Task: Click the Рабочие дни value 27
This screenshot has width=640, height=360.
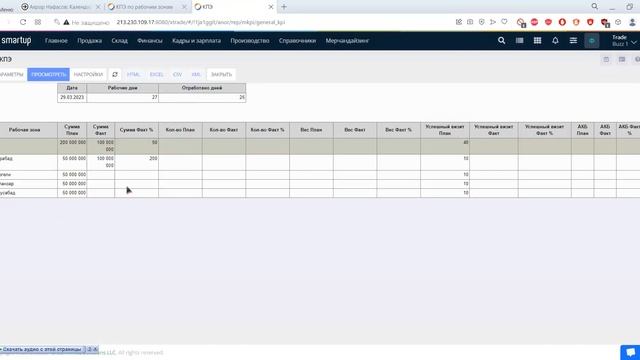Action: 122,98
